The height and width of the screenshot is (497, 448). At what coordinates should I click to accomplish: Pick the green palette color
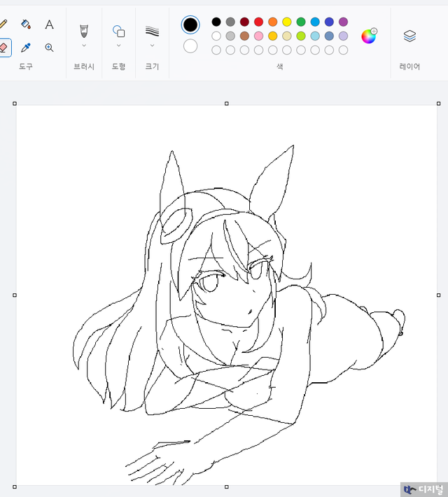301,22
